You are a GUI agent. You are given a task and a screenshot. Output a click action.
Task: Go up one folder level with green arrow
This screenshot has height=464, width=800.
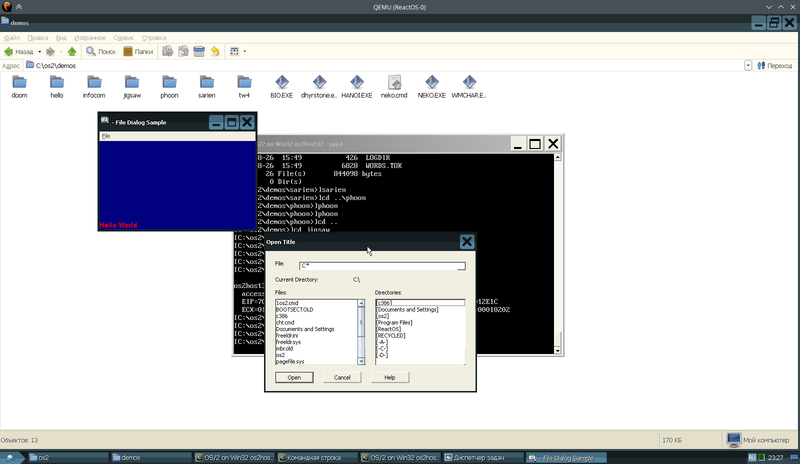click(x=72, y=51)
